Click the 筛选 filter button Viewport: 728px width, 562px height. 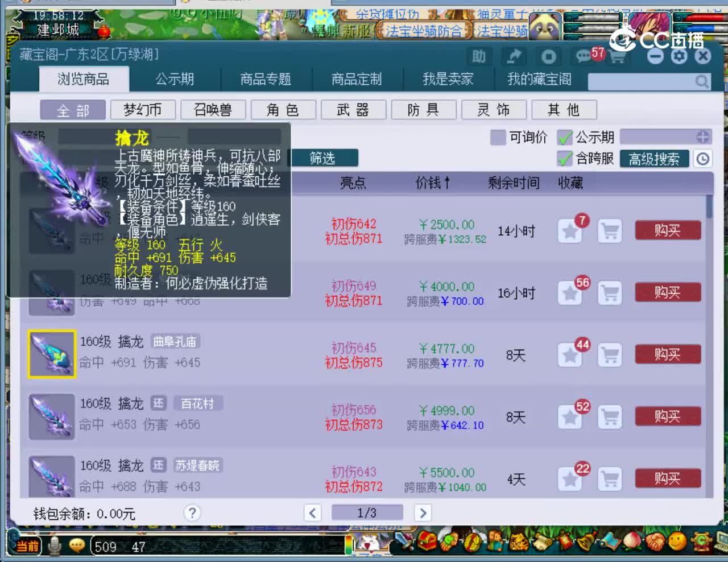pyautogui.click(x=324, y=158)
